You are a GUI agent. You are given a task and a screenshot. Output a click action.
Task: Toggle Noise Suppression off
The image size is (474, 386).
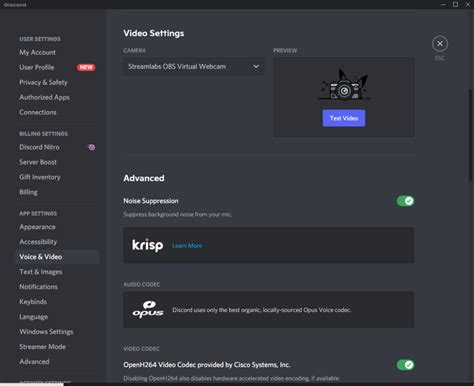(405, 201)
